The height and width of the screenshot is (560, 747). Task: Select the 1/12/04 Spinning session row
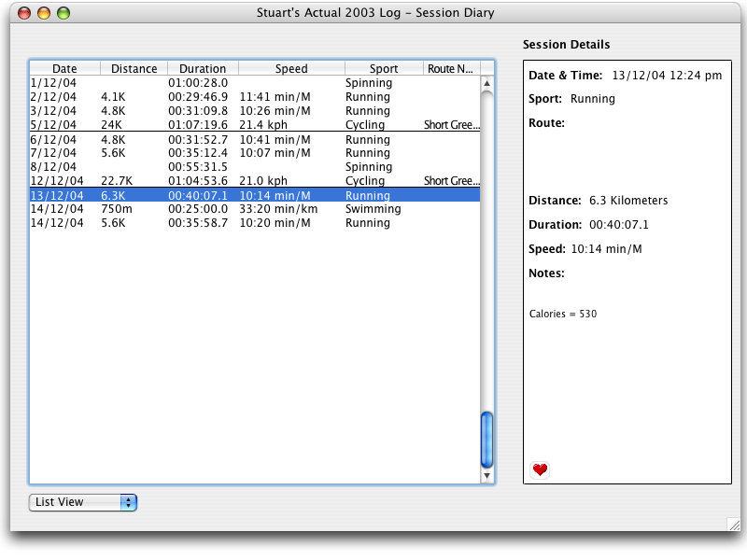(x=255, y=83)
